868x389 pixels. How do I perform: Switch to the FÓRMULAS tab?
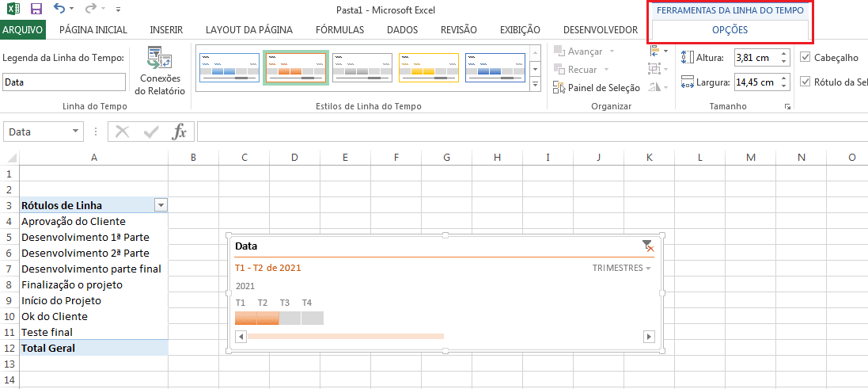(339, 30)
